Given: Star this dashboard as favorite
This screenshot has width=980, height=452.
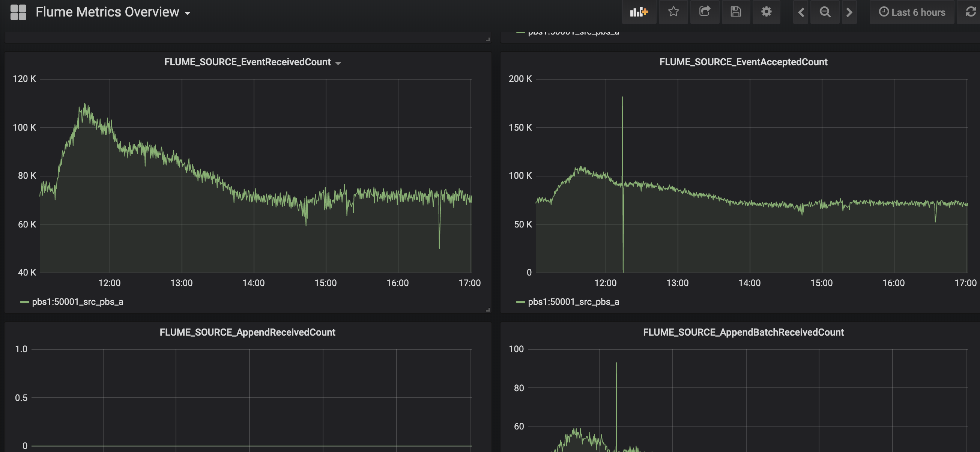Looking at the screenshot, I should click(673, 12).
